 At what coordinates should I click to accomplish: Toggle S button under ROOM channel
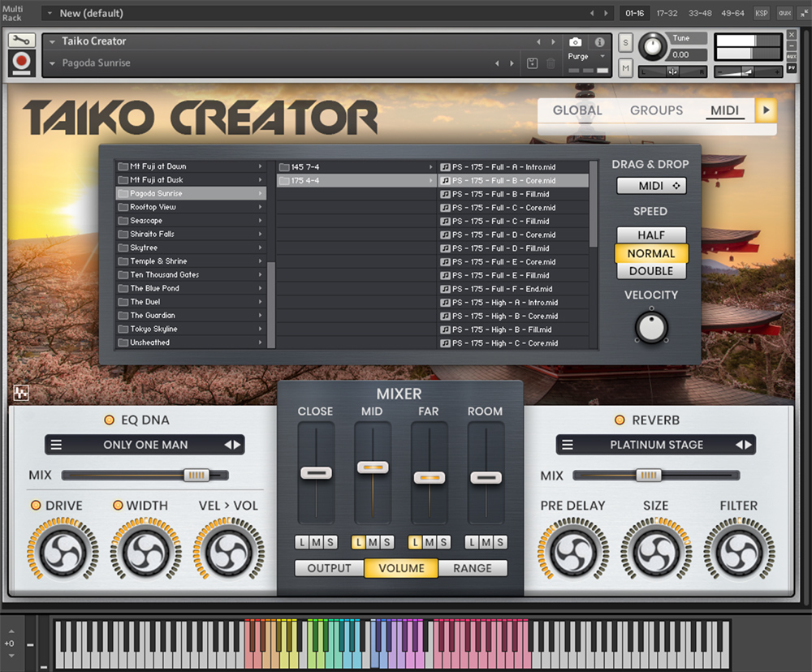point(499,542)
